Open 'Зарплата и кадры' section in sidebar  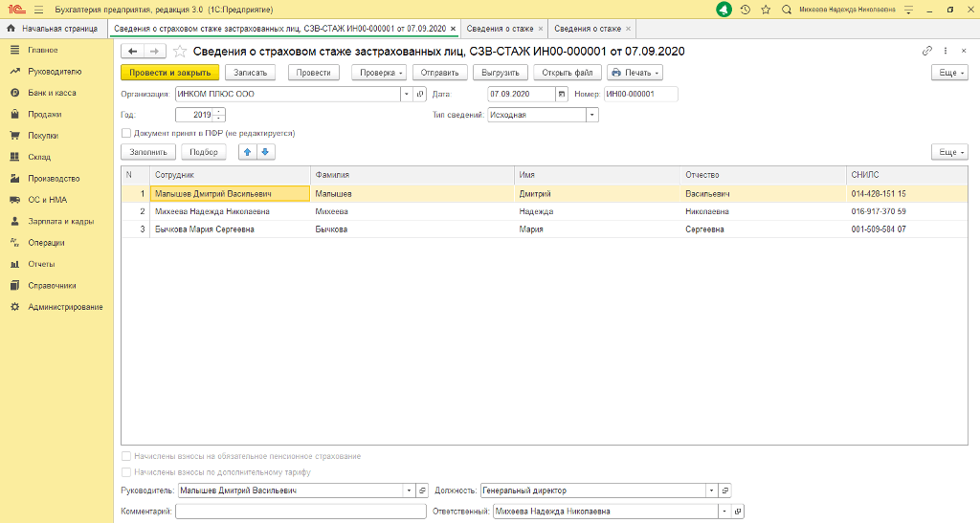click(x=60, y=221)
